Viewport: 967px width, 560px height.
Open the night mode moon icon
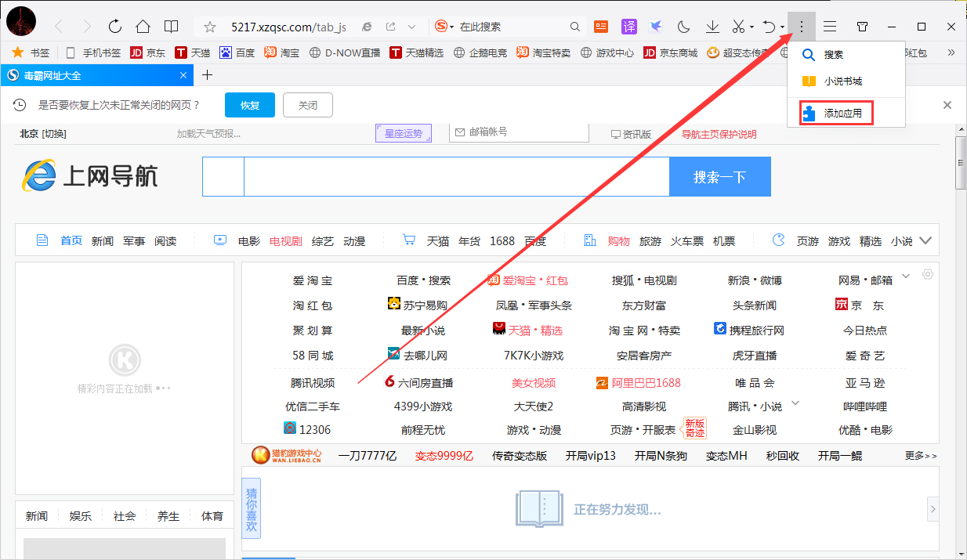tap(683, 26)
